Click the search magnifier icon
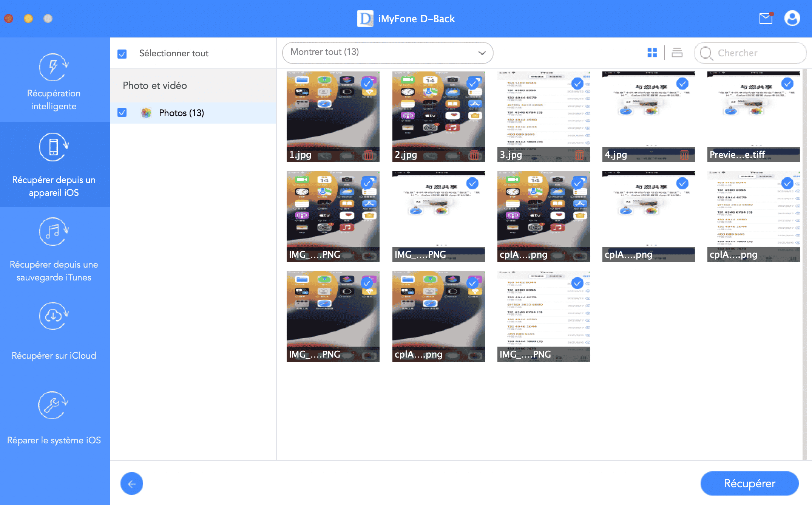 click(x=706, y=53)
